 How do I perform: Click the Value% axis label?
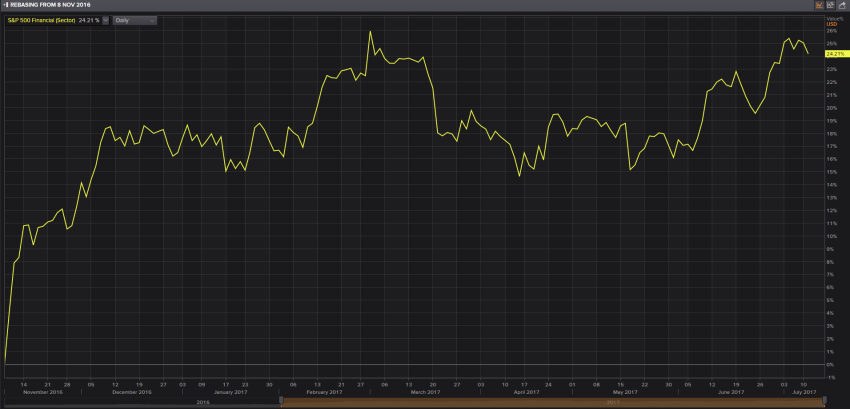click(836, 18)
